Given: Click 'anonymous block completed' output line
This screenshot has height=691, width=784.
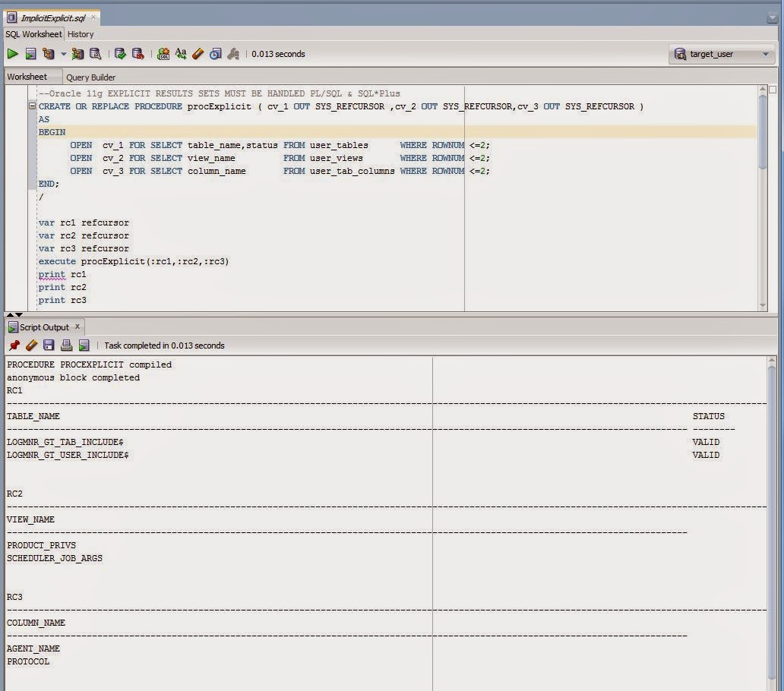Looking at the screenshot, I should [73, 377].
